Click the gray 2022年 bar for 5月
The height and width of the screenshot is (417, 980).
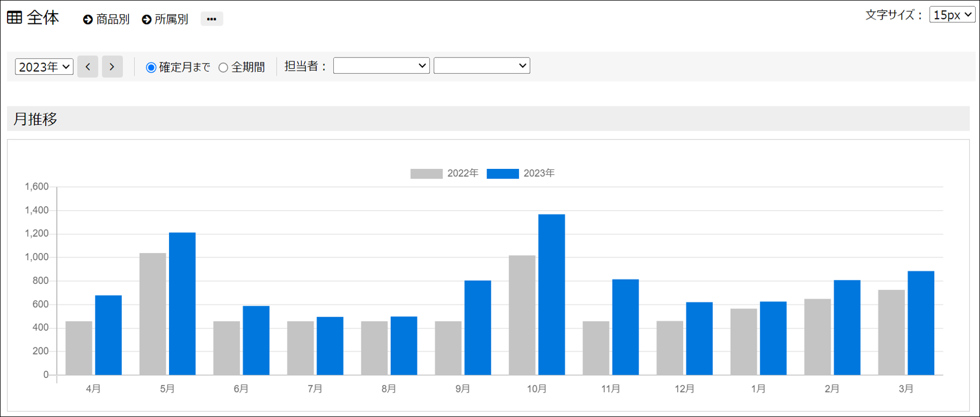click(x=153, y=314)
